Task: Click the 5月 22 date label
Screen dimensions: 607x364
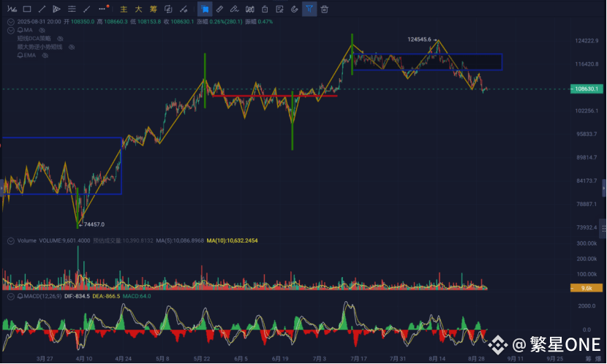Action: click(x=202, y=359)
